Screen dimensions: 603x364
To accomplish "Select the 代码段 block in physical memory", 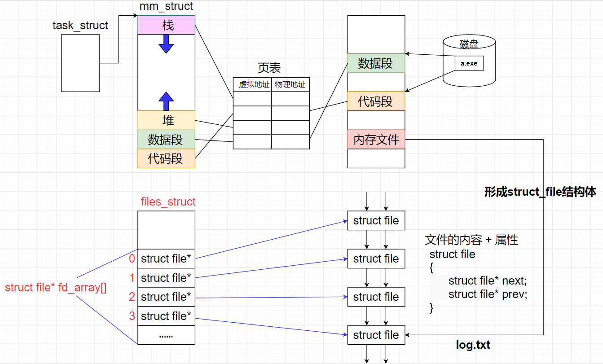I will pyautogui.click(x=376, y=101).
